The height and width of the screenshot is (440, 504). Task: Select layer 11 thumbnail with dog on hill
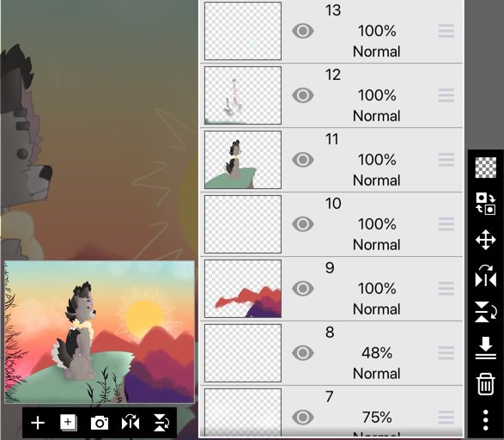tap(243, 160)
